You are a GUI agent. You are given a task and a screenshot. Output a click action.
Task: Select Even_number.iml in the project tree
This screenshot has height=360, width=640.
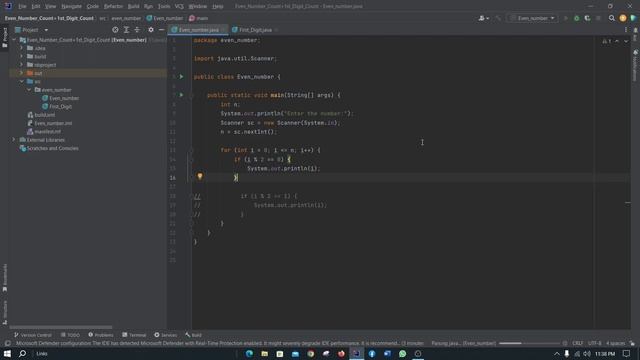click(49, 123)
